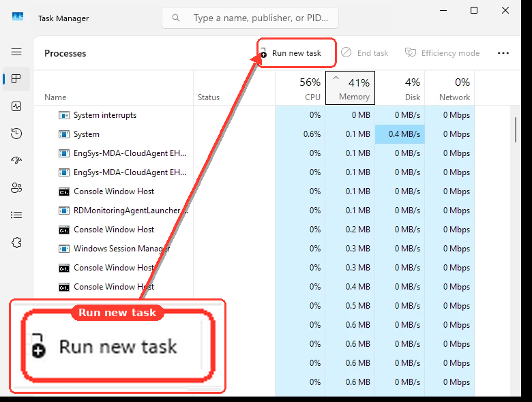Sort processes by the Status column
Image resolution: width=532 pixels, height=402 pixels.
pyautogui.click(x=234, y=88)
